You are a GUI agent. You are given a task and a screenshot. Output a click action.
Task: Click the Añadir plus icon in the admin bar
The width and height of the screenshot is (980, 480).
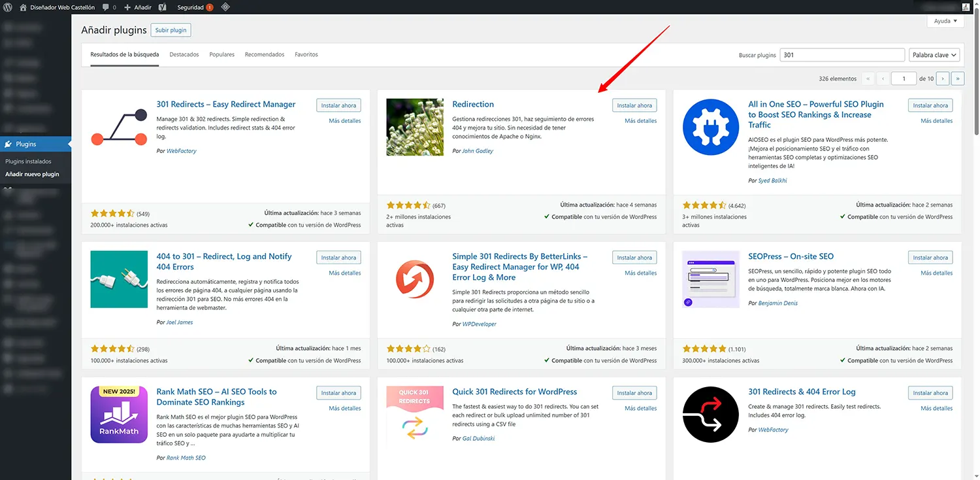tap(129, 7)
